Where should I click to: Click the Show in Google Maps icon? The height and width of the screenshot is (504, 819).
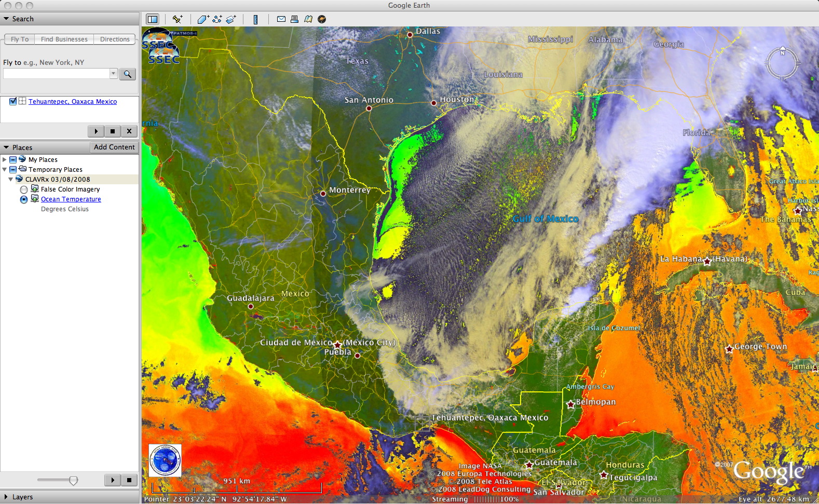308,19
